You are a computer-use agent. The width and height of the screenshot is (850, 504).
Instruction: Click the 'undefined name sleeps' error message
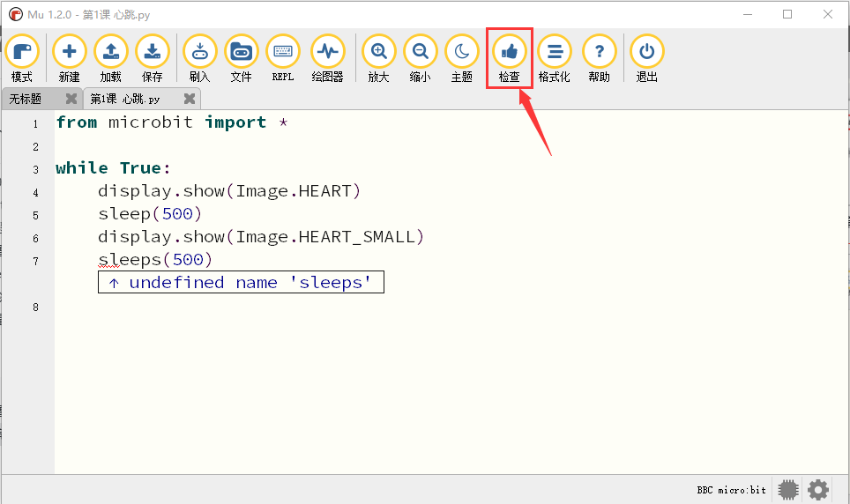pyautogui.click(x=242, y=282)
